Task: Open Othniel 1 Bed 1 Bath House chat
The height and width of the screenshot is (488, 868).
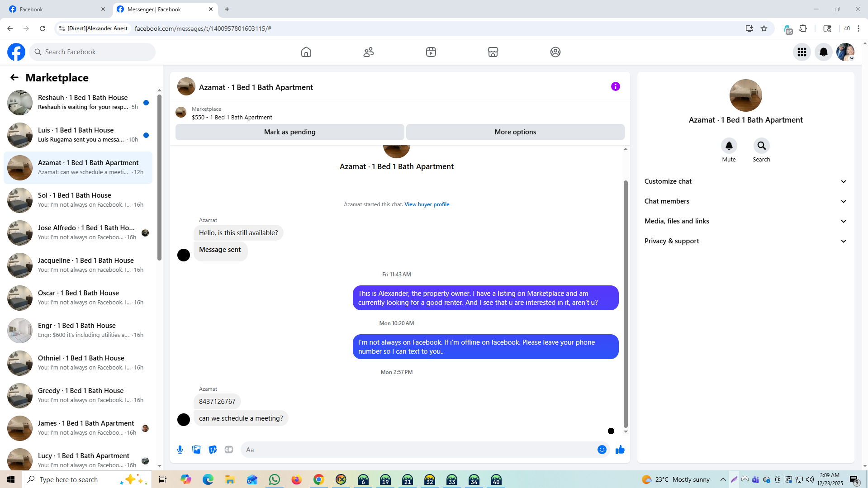Action: coord(78,363)
